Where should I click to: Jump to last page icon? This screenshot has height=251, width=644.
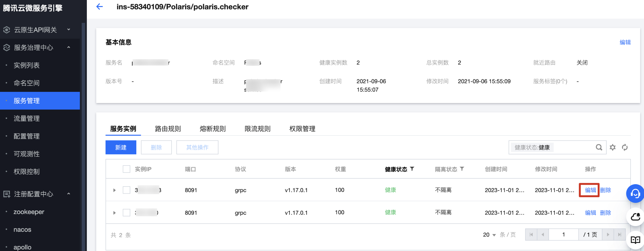point(620,234)
